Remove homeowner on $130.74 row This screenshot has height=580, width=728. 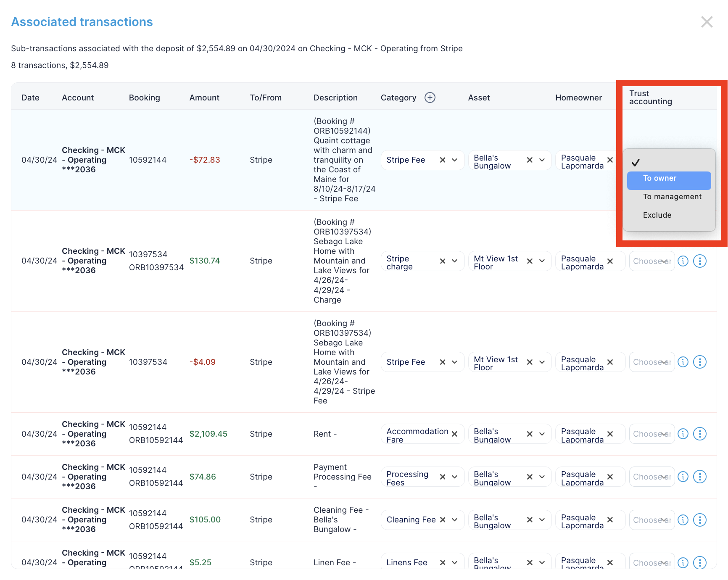pyautogui.click(x=610, y=261)
